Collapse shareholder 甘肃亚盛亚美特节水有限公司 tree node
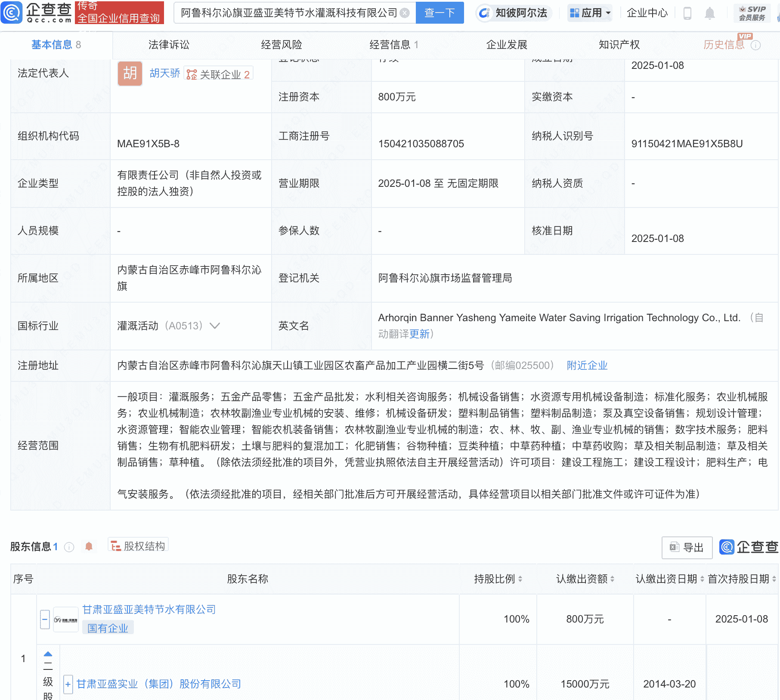The width and height of the screenshot is (780, 700). (x=44, y=619)
